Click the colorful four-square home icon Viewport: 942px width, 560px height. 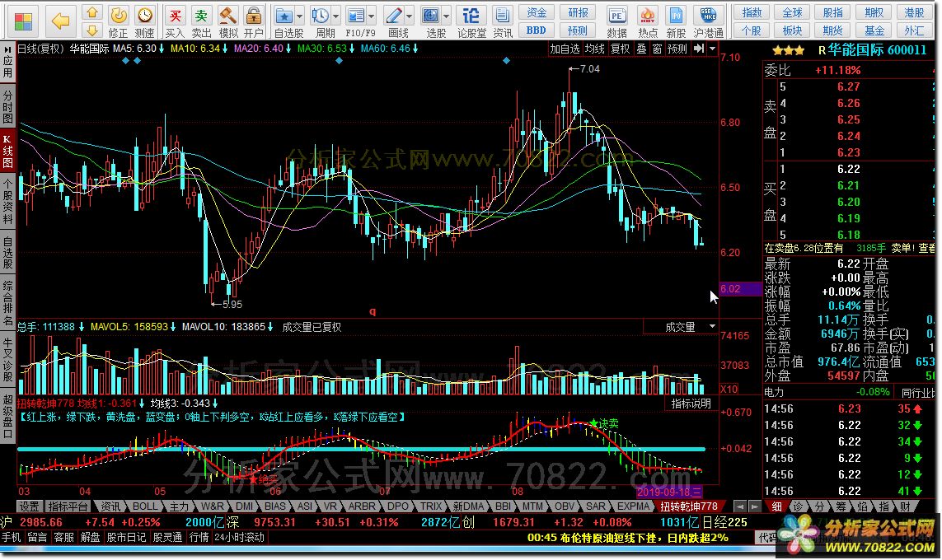pos(23,21)
